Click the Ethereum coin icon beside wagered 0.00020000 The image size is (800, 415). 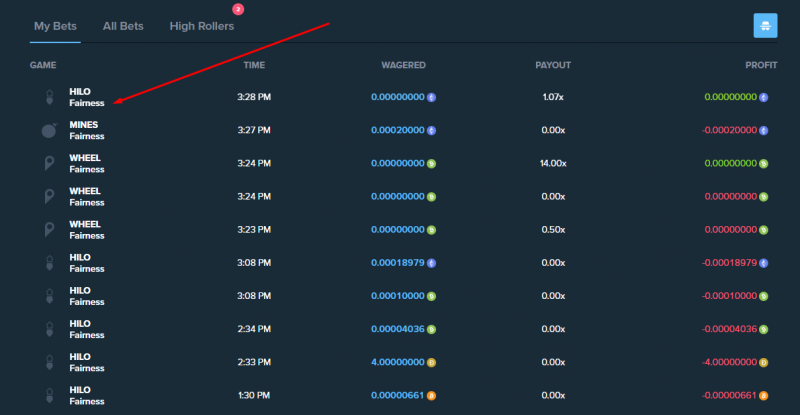431,130
